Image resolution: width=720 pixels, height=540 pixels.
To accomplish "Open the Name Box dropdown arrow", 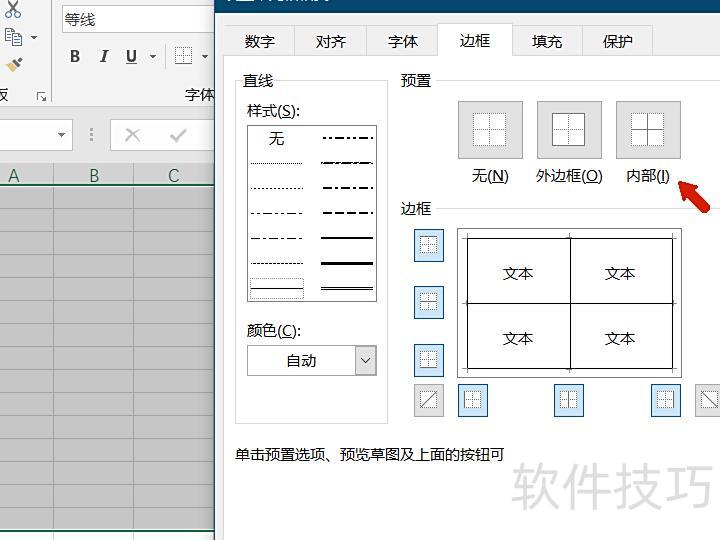I will (61, 135).
